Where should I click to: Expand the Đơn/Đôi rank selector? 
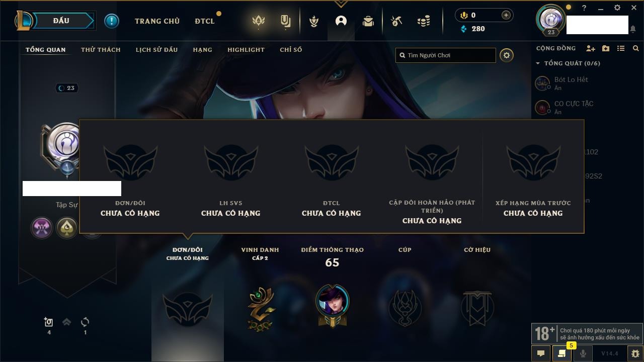pyautogui.click(x=188, y=253)
